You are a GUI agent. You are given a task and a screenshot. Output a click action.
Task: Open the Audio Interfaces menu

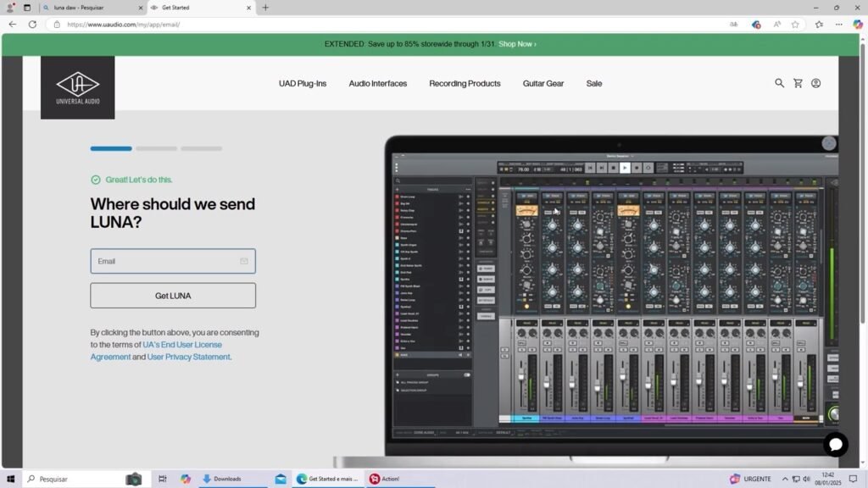377,84
